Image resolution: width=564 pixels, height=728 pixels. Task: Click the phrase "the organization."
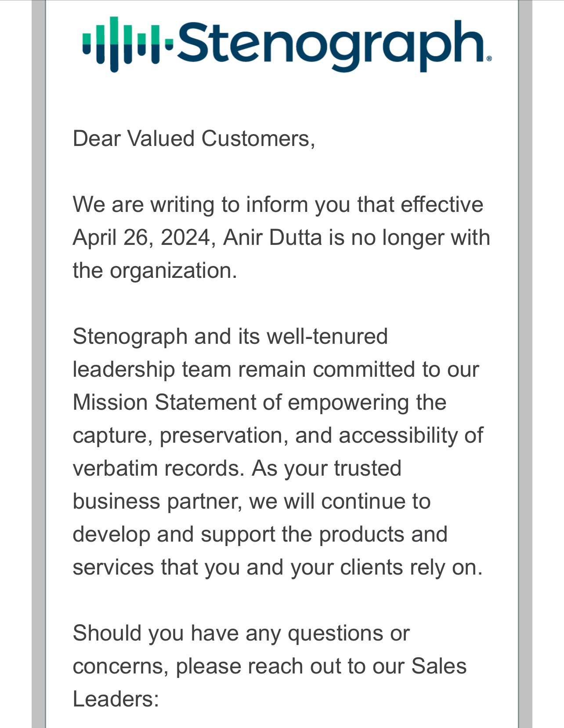(x=155, y=270)
